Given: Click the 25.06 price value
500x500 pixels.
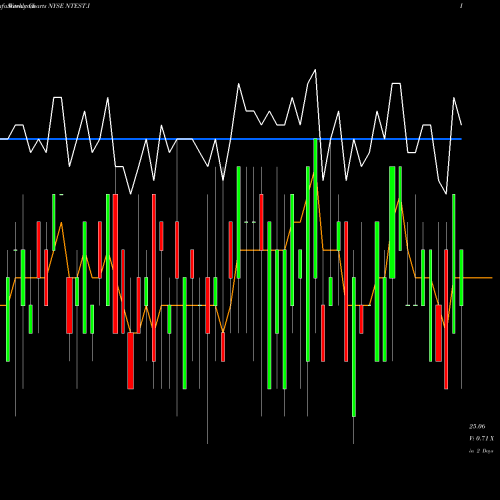Looking at the screenshot, I should [477, 426].
